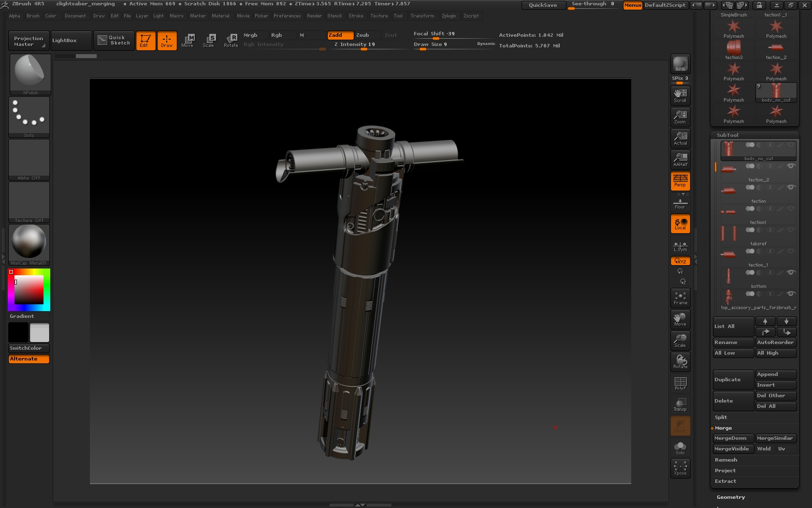
Task: Collapse the SubTool palette header
Action: 727,135
